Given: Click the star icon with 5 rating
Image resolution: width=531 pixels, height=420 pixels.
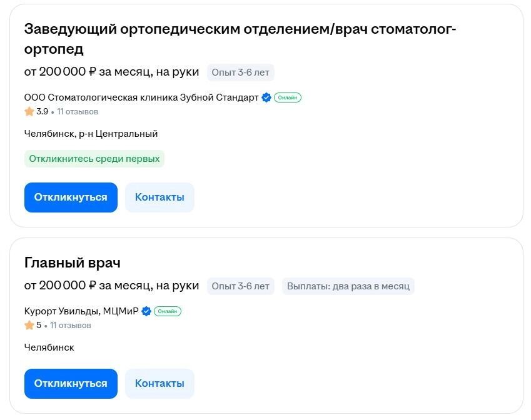Looking at the screenshot, I should click(29, 326).
